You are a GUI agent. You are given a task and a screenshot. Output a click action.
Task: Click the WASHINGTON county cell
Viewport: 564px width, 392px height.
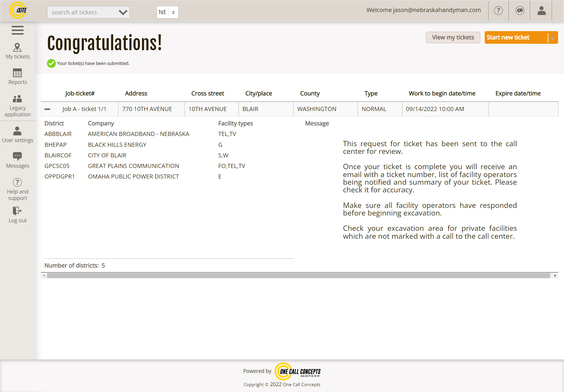325,109
